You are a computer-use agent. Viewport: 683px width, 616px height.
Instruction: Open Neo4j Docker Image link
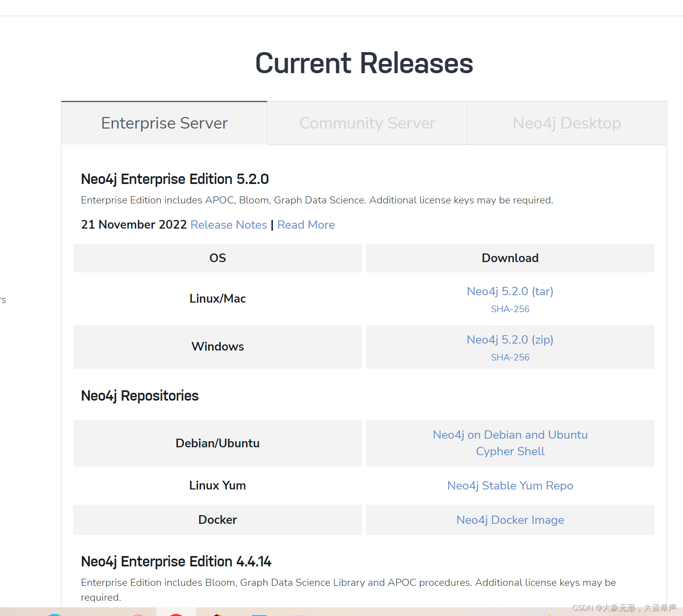pyautogui.click(x=510, y=520)
